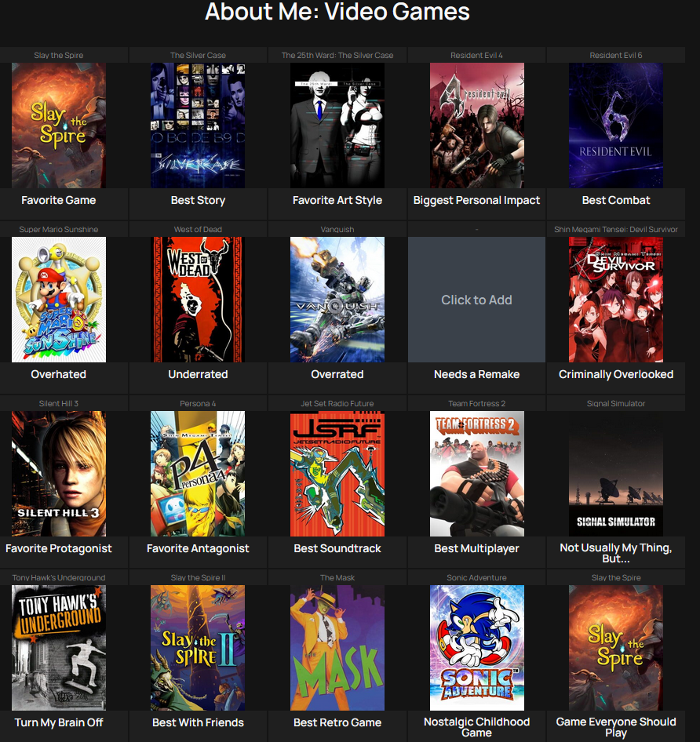700x742 pixels.
Task: Open the Vanquish cover image
Action: (337, 300)
